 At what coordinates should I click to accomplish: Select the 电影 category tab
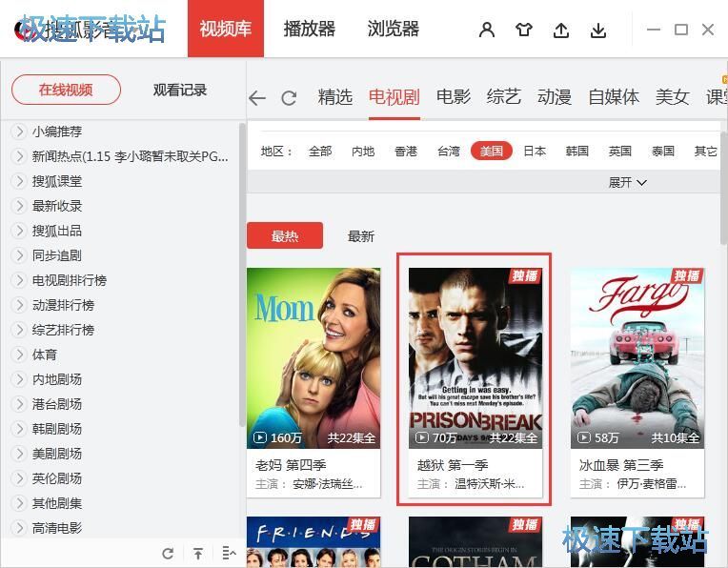pos(454,97)
